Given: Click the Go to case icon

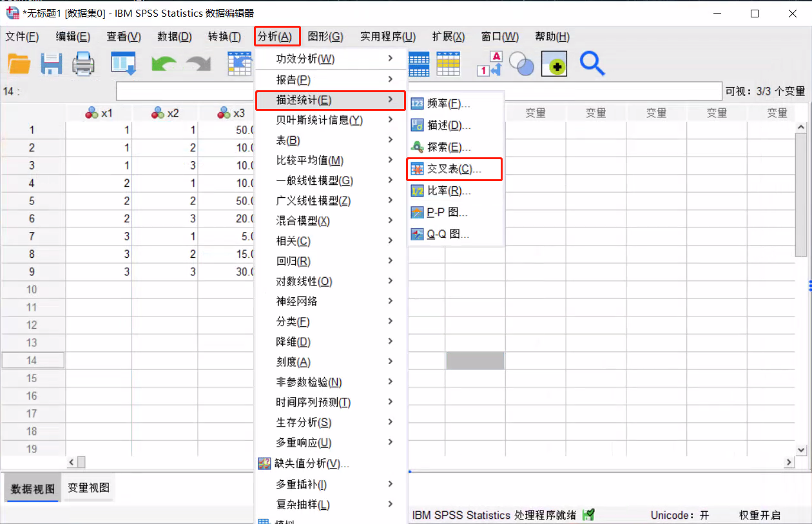Looking at the screenshot, I should point(239,63).
